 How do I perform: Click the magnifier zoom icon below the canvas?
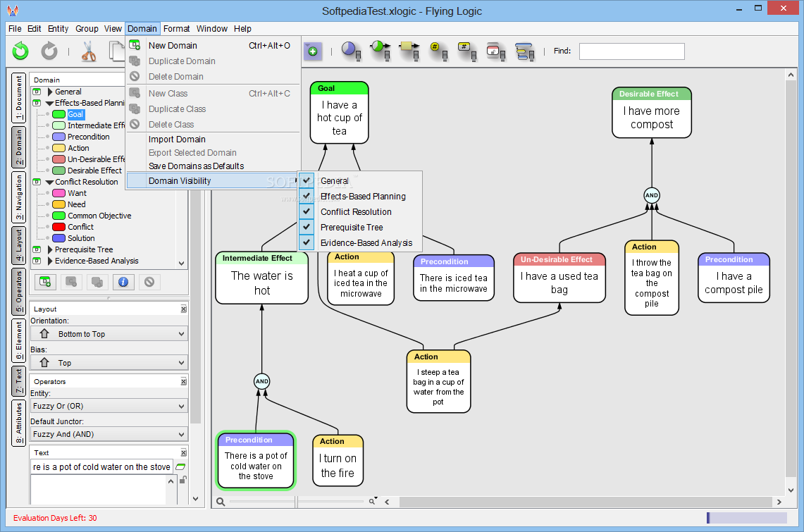[x=221, y=502]
